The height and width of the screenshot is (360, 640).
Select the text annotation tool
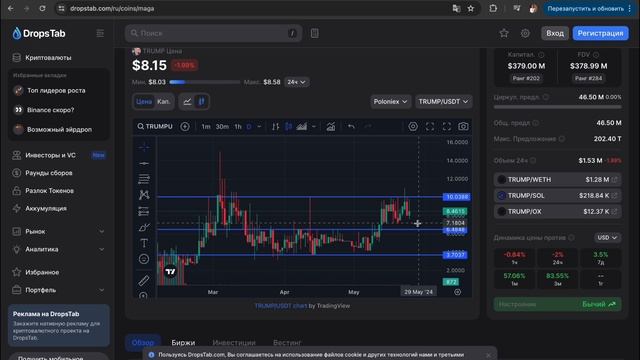click(x=144, y=243)
